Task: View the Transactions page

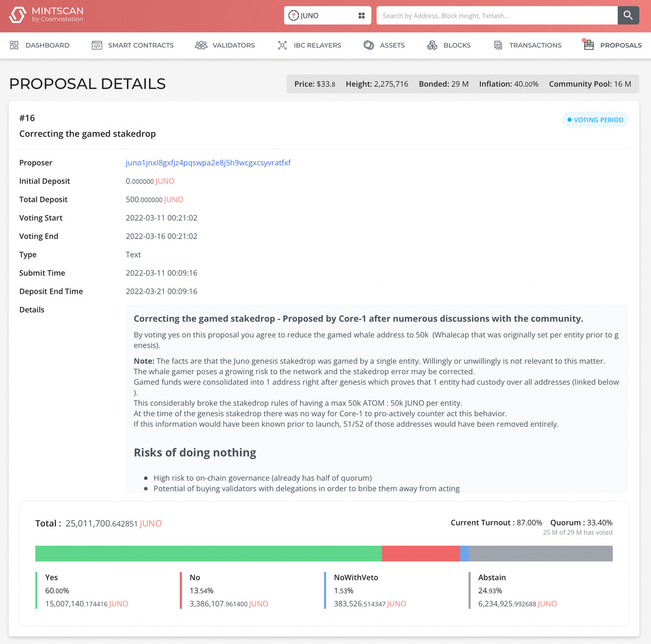Action: pyautogui.click(x=528, y=45)
